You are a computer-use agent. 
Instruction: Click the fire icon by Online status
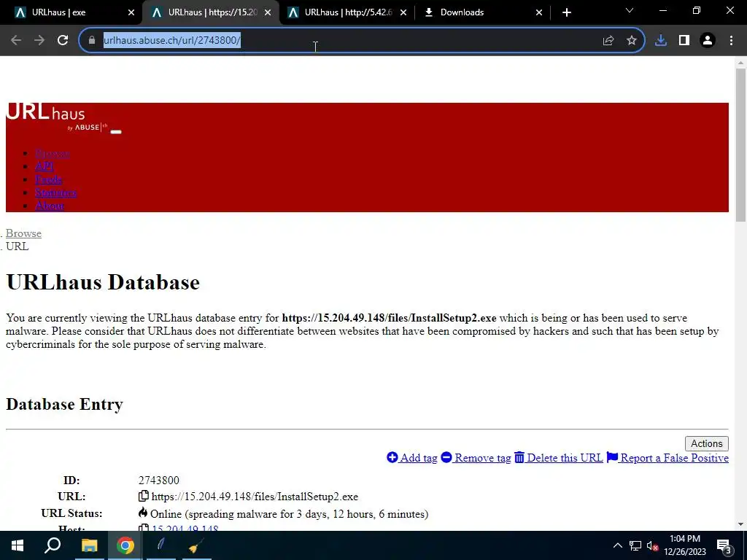(143, 513)
